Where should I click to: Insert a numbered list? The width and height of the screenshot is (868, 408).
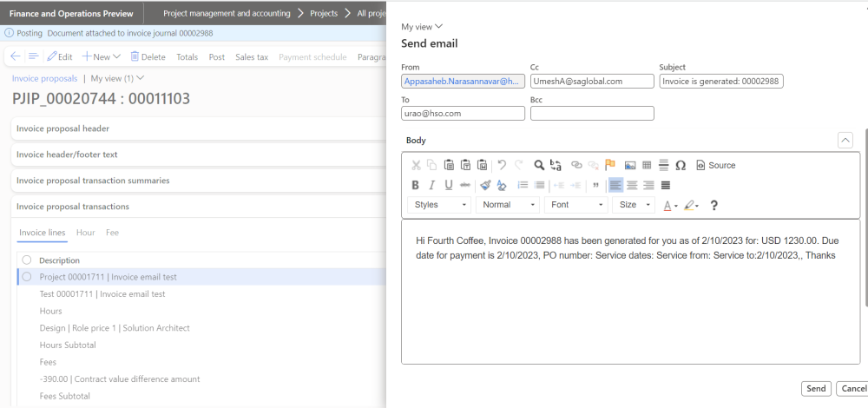coord(522,185)
